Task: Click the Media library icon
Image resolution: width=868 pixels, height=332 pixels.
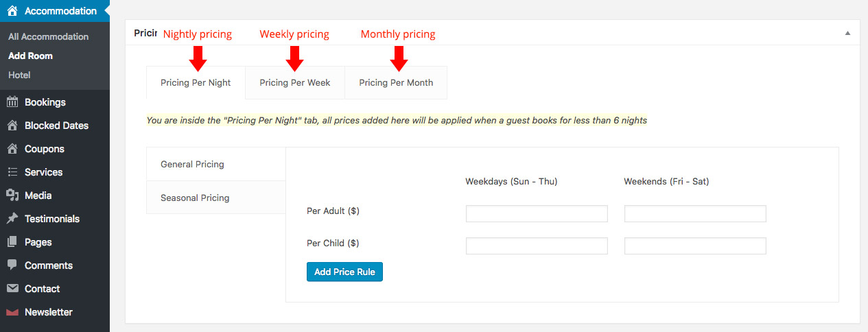Action: coord(12,195)
